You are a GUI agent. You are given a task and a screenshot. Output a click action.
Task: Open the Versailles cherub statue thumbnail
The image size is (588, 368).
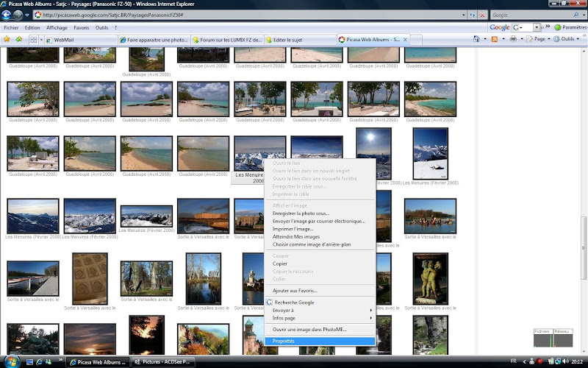(430, 278)
